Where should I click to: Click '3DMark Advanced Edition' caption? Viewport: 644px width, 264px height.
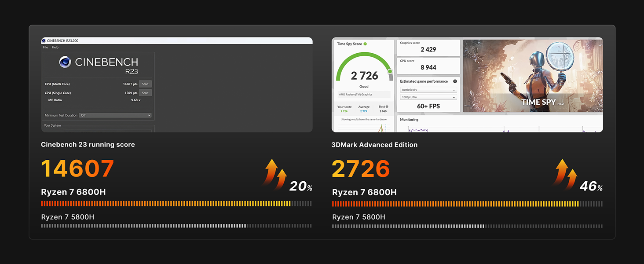[375, 145]
